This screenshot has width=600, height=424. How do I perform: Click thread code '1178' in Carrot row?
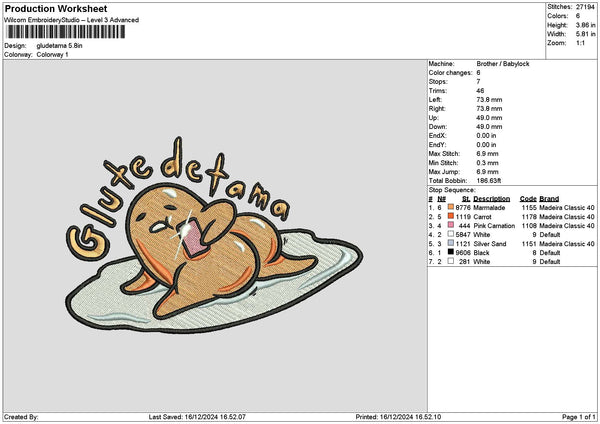(529, 217)
